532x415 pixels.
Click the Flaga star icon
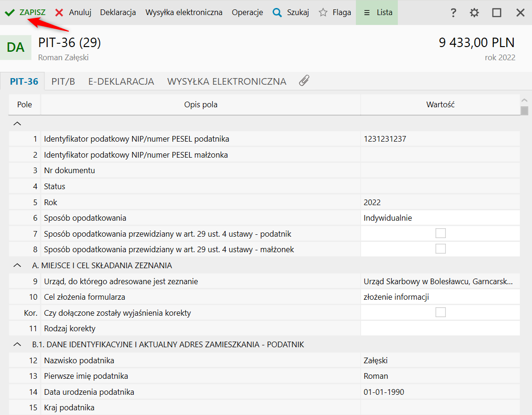[x=323, y=13]
